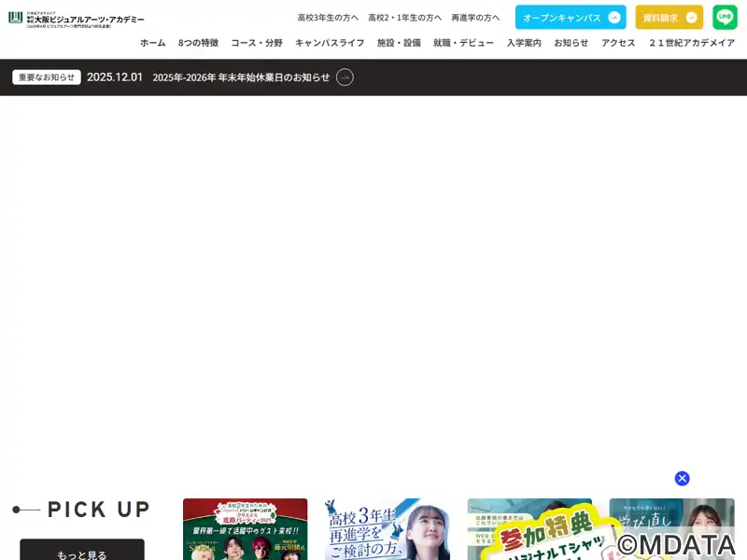This screenshot has height=560, width=747.
Task: Open the コース・分野 menu
Action: (x=257, y=43)
